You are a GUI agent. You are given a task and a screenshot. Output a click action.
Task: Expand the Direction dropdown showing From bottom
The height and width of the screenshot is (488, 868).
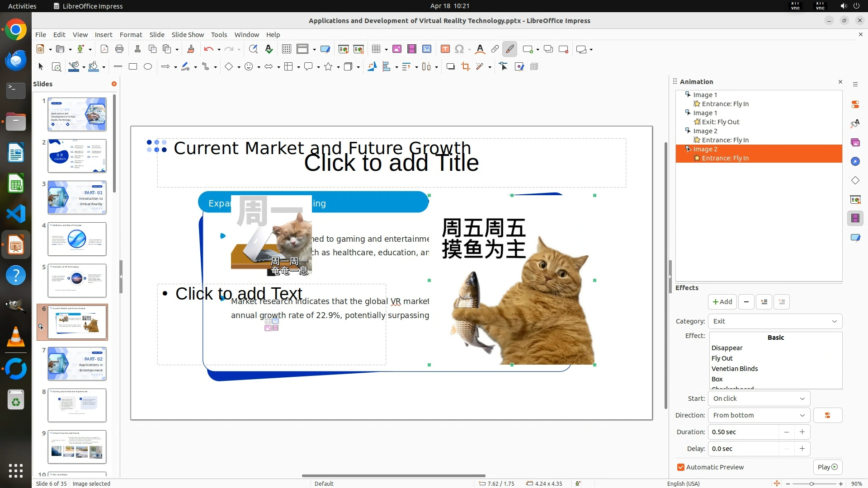(x=759, y=415)
